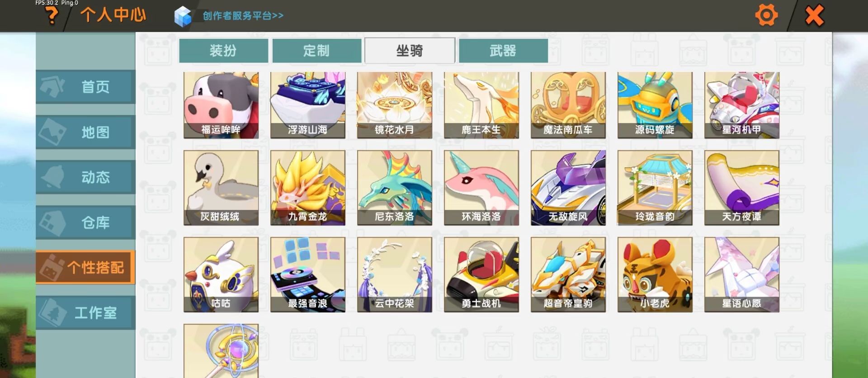Select the 福运哞哞 cow mount
The height and width of the screenshot is (378, 868).
point(221,105)
